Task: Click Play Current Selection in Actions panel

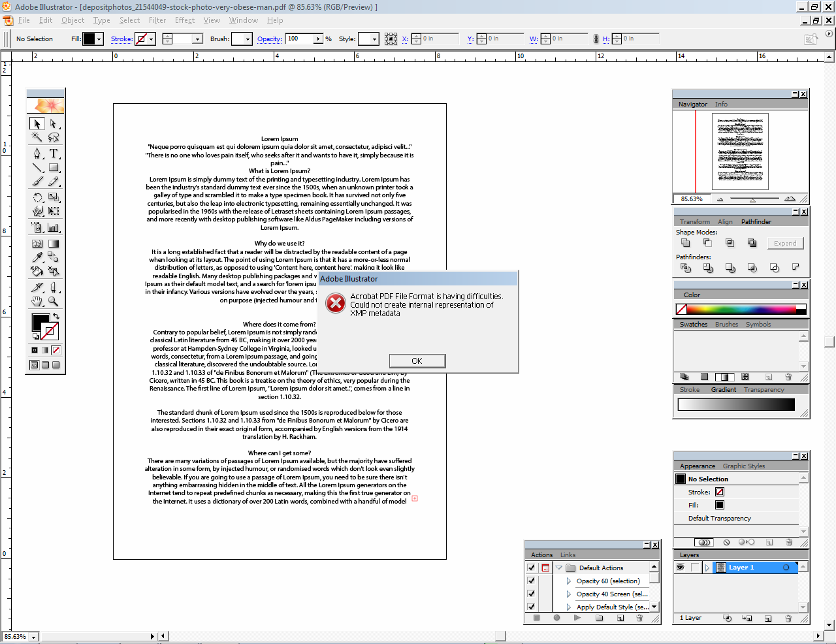Action: pos(577,618)
